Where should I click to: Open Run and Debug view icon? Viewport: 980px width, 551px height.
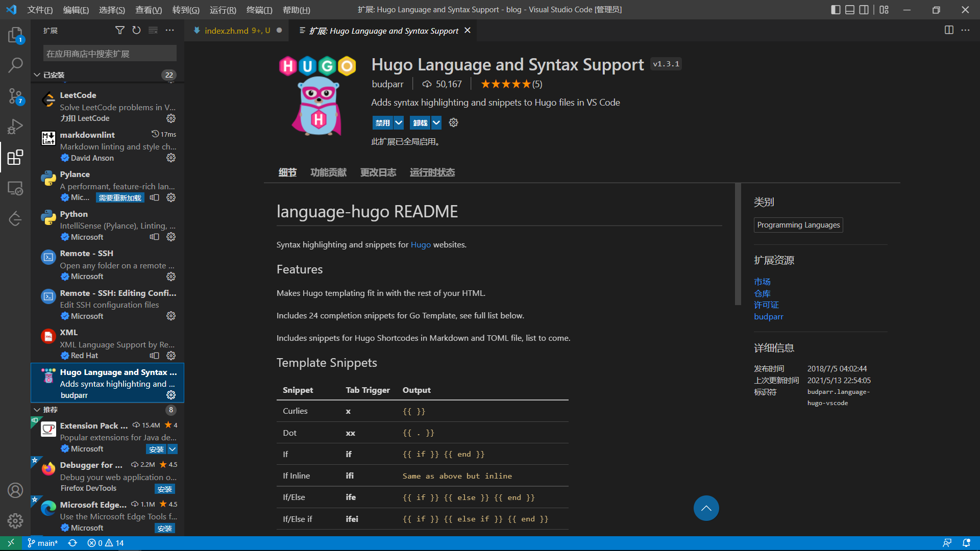tap(15, 126)
